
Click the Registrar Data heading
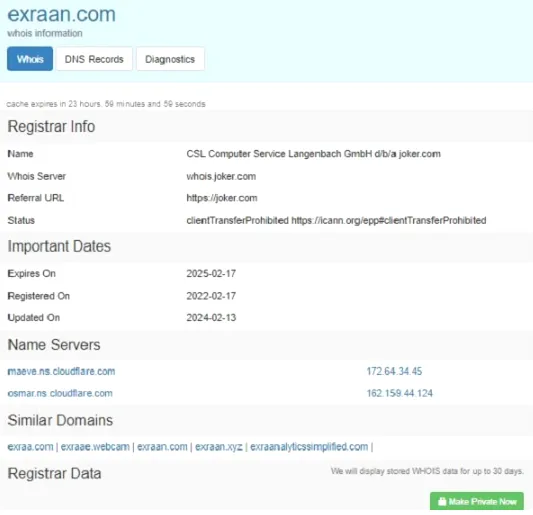click(54, 473)
